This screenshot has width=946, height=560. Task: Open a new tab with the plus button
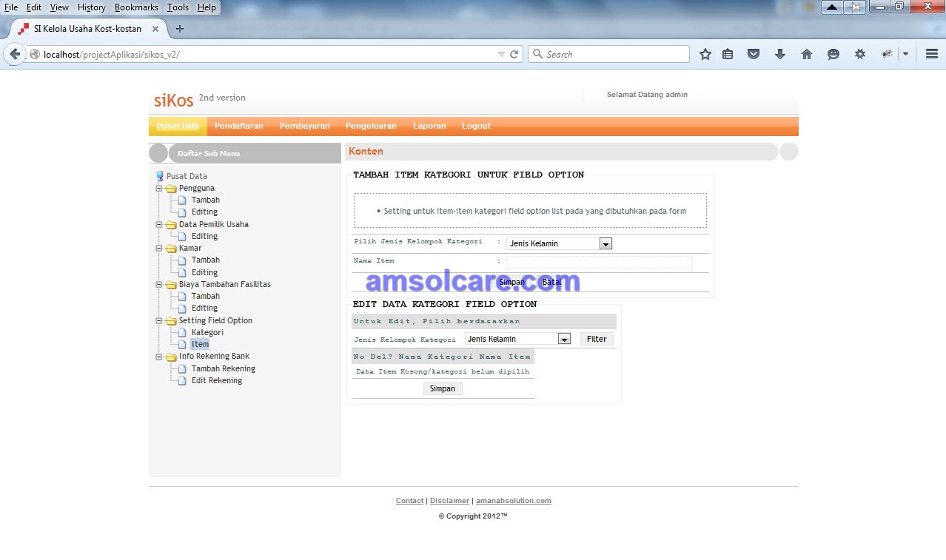tap(179, 29)
